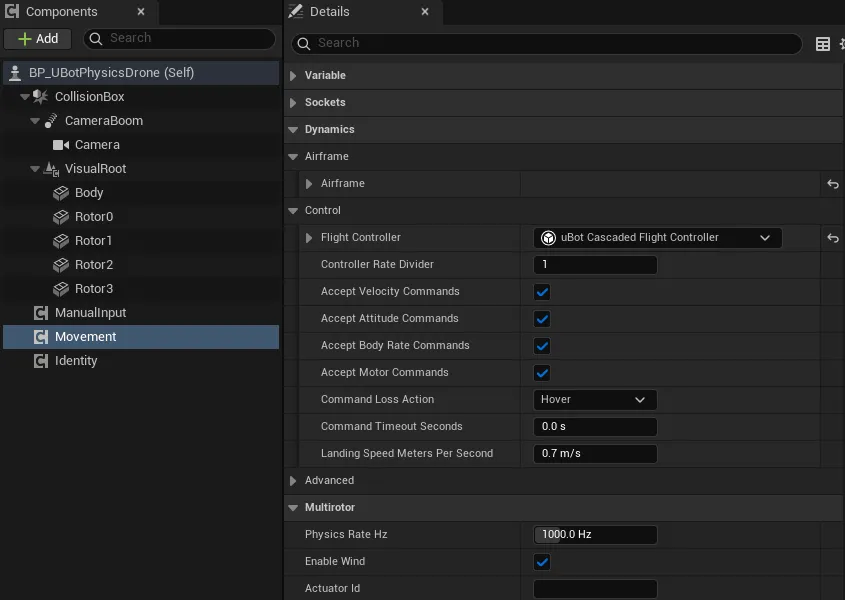The width and height of the screenshot is (845, 600).
Task: Uncheck Accept Motor Commands
Action: (542, 373)
